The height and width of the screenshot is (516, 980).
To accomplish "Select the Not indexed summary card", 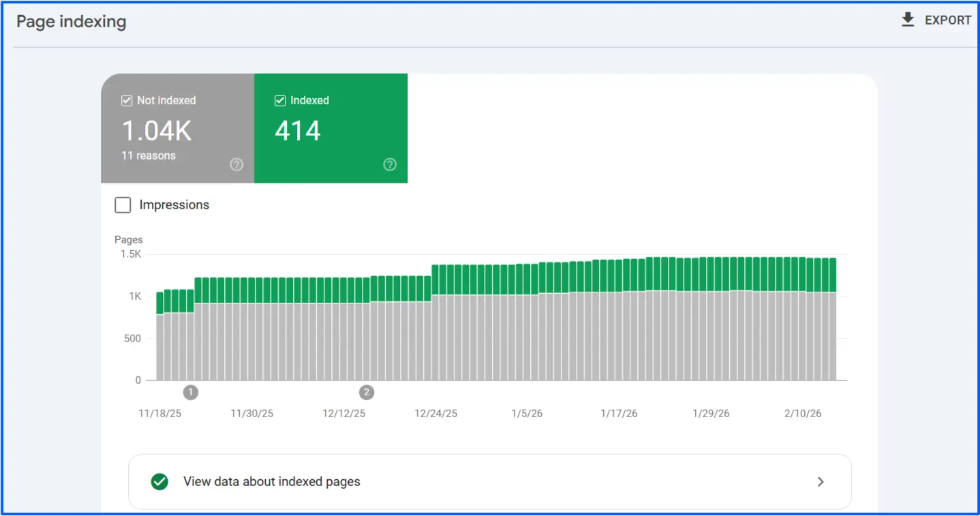I will (x=177, y=128).
